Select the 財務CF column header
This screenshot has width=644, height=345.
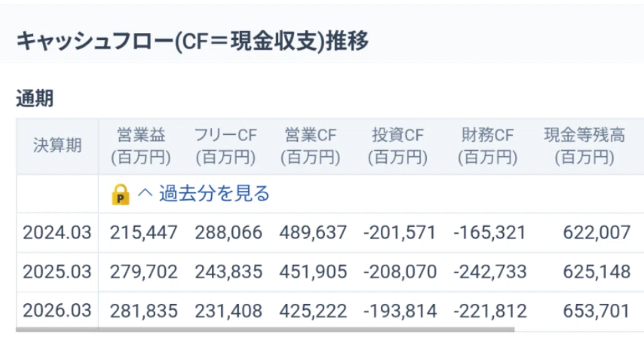tap(488, 146)
